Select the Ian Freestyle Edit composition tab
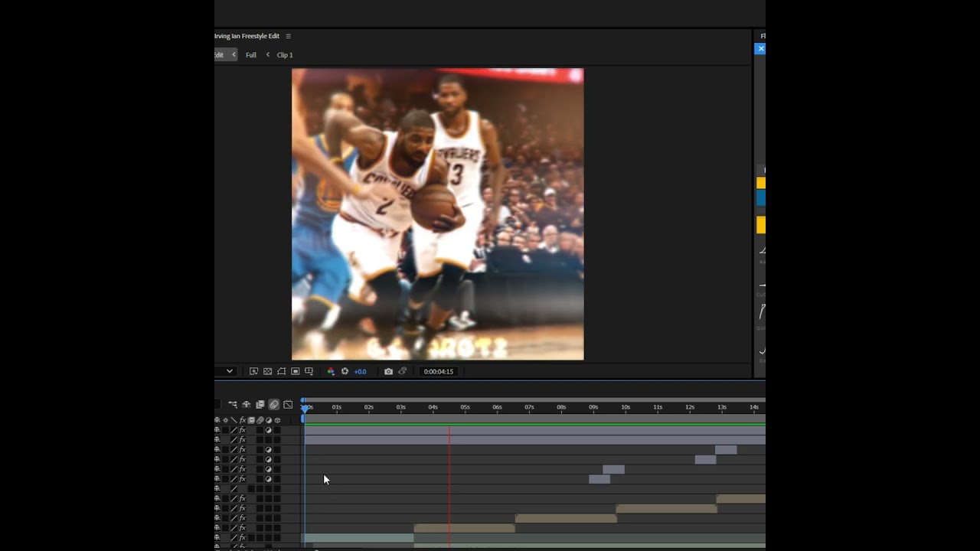The image size is (980, 551). 247,36
